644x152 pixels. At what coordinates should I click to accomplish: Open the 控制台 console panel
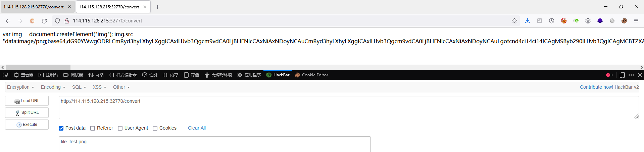tap(48, 75)
